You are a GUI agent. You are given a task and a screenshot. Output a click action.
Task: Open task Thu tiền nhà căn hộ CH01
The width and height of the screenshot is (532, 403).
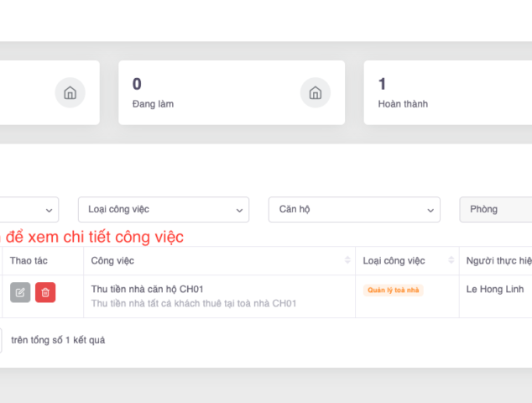(x=148, y=289)
